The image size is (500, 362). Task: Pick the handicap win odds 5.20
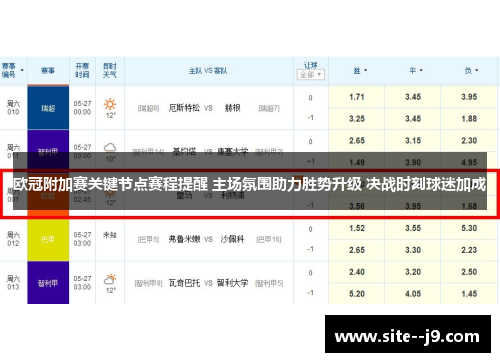(357, 294)
